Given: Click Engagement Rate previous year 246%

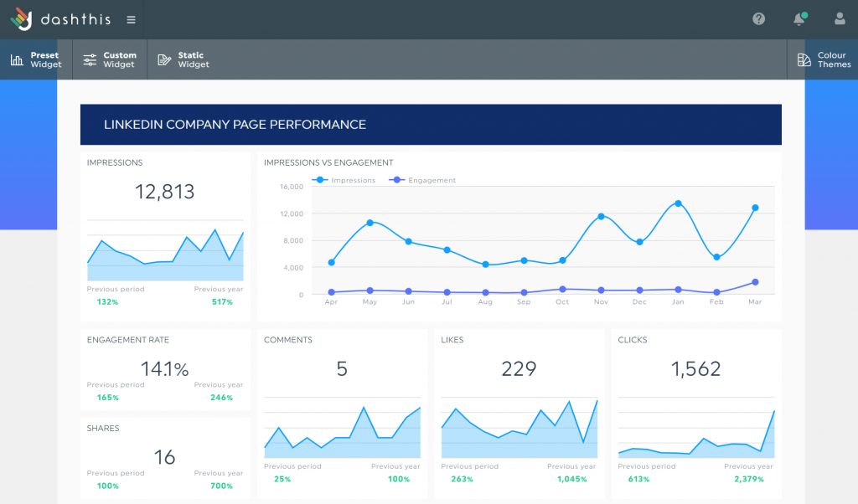Looking at the screenshot, I should pyautogui.click(x=221, y=398).
